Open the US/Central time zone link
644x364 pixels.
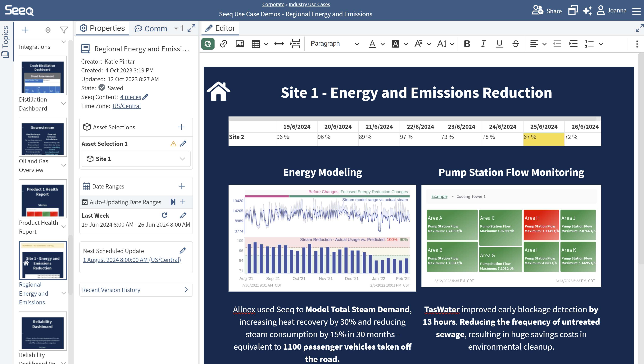coord(126,106)
